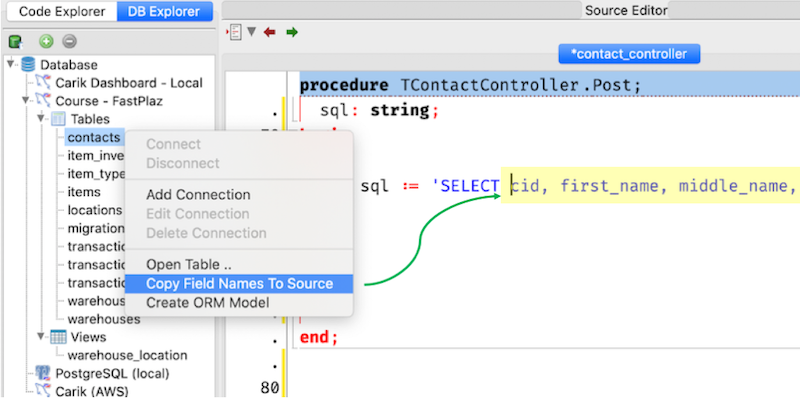
Task: Click the document list icon in the editor toolbar
Action: pyautogui.click(x=234, y=32)
